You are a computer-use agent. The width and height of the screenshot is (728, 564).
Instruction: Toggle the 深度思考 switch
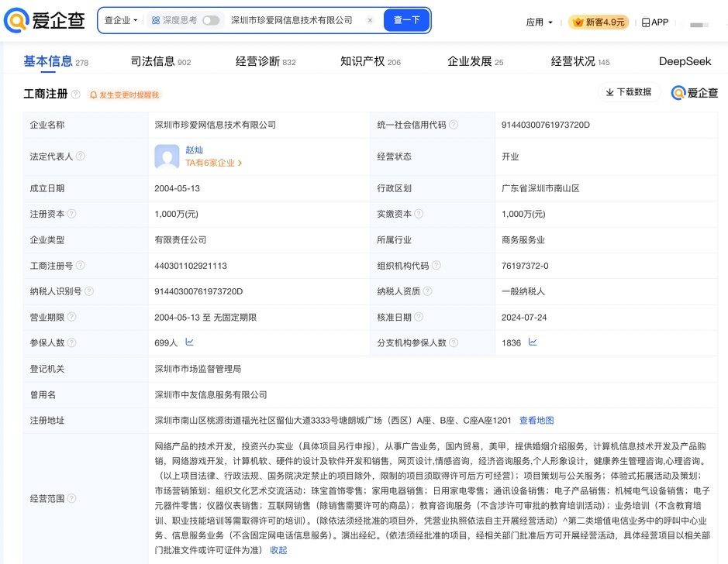[x=210, y=21]
